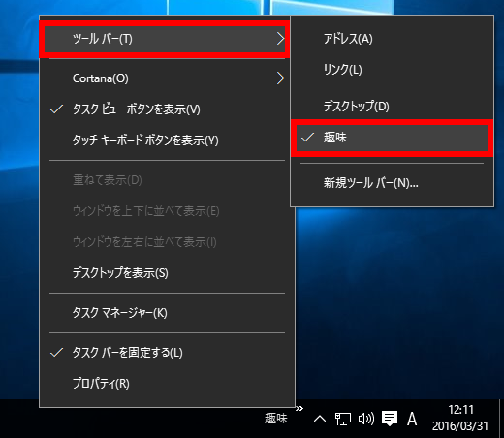Choose 新規ツール バー(N)... option

(x=392, y=183)
